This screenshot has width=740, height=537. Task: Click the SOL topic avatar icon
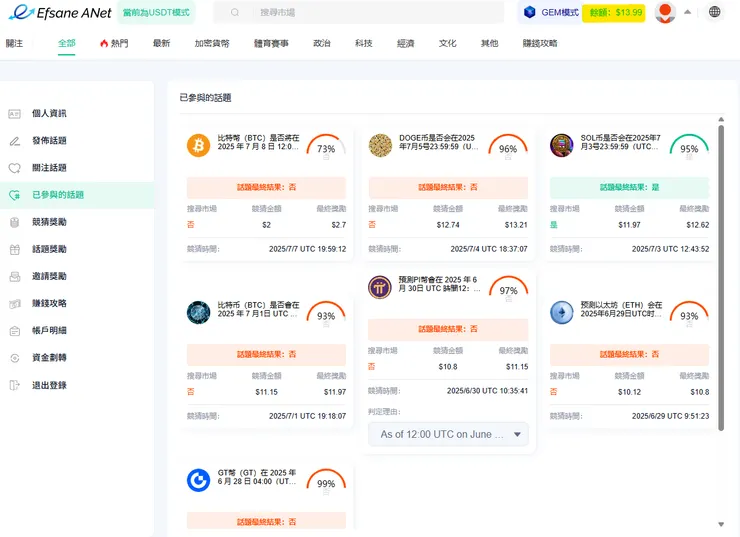point(562,145)
